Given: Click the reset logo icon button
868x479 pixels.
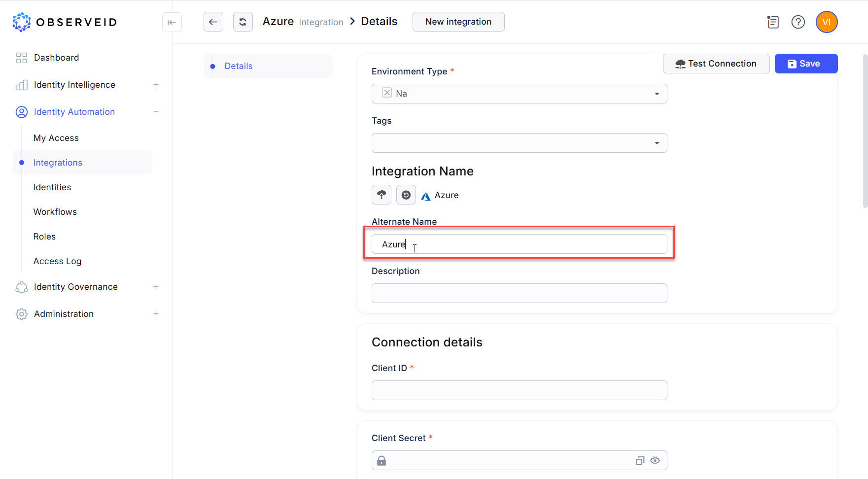Looking at the screenshot, I should click(x=406, y=195).
